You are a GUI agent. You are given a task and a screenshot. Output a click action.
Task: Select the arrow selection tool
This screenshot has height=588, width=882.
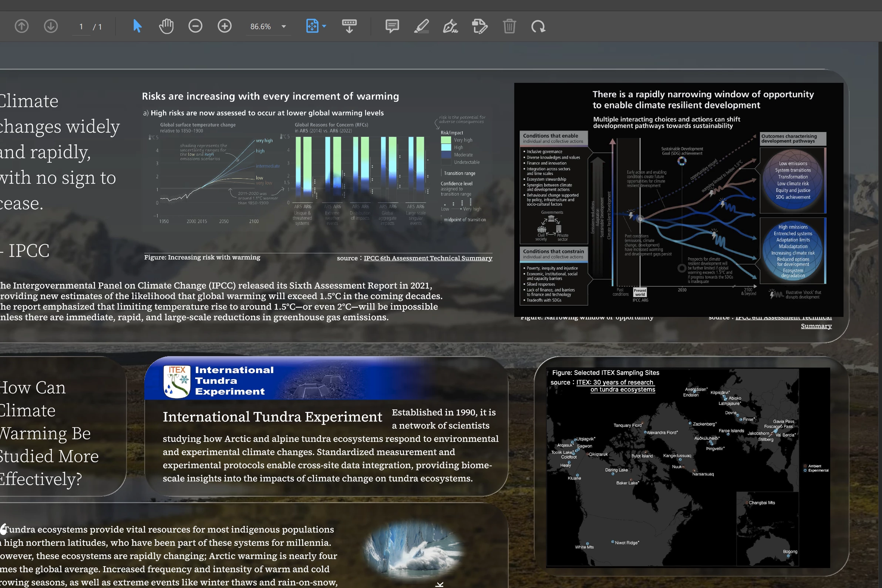137,26
